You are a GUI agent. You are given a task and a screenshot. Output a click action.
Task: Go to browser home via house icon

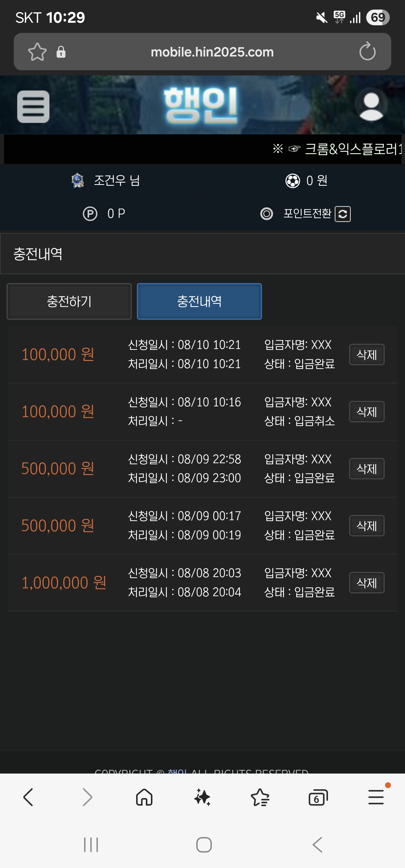144,797
